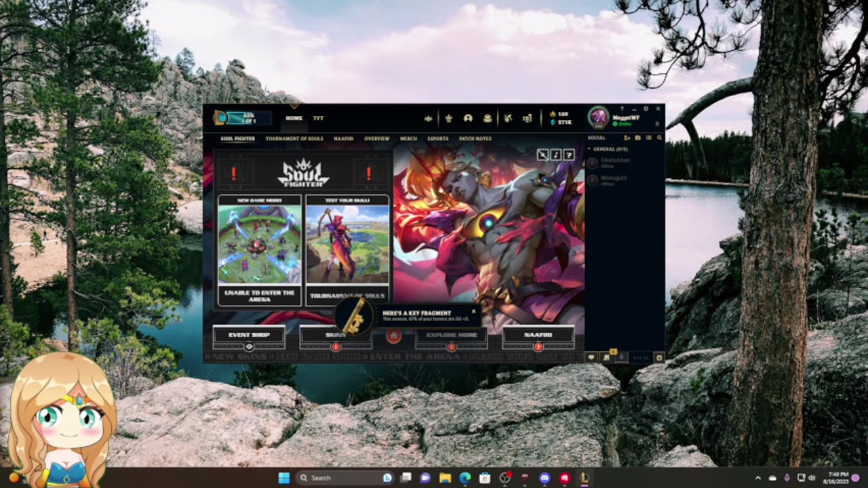The image size is (868, 488).
Task: Open the Merch sub-tab
Action: [x=408, y=138]
